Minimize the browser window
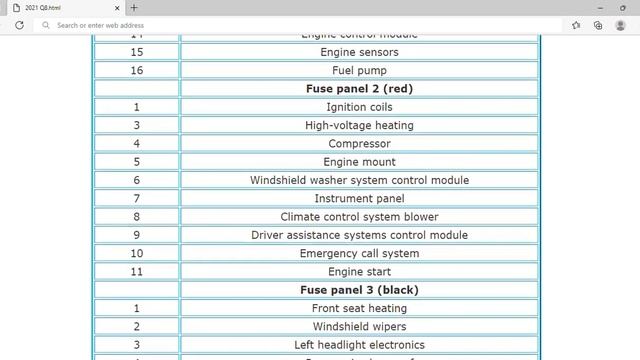Viewport: 640px width, 360px height. click(x=600, y=8)
